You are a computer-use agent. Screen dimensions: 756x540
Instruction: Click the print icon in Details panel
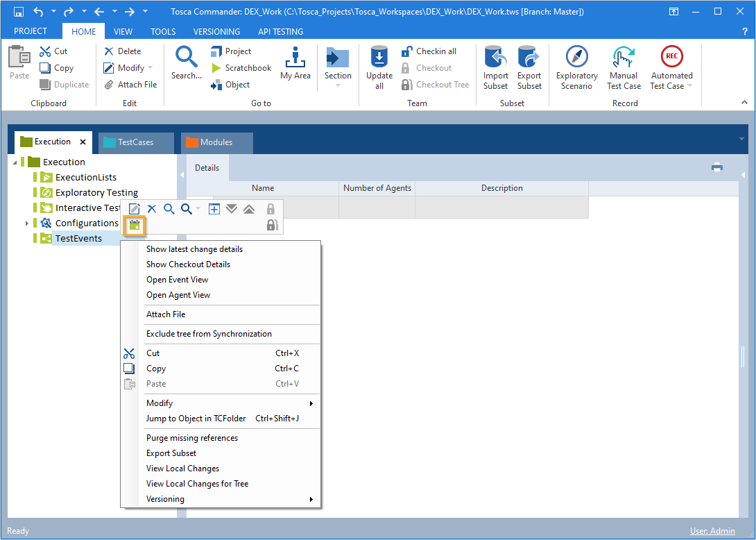tap(717, 167)
